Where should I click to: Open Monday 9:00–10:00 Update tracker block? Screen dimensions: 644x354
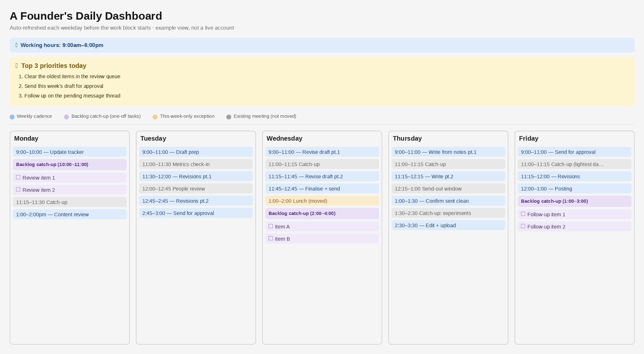(70, 152)
